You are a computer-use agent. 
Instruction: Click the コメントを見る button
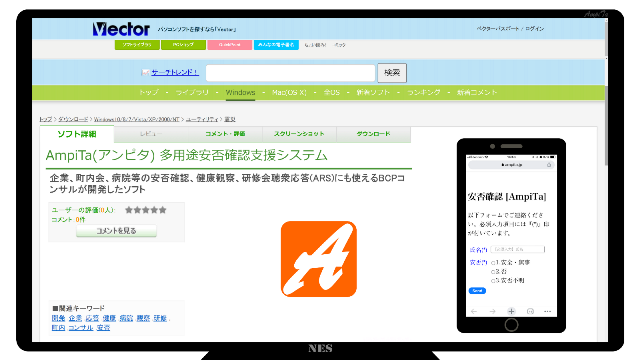116,231
